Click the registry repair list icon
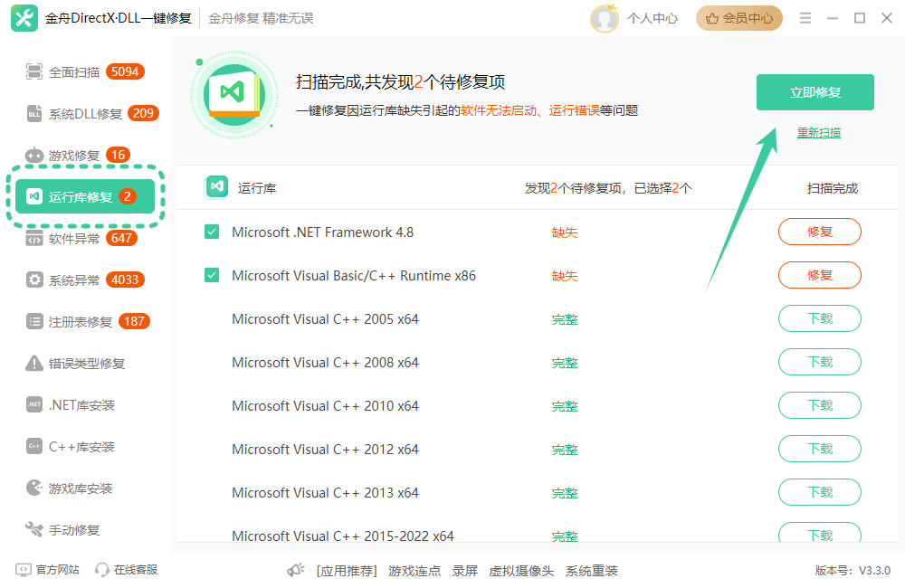905x588 pixels. tap(34, 321)
